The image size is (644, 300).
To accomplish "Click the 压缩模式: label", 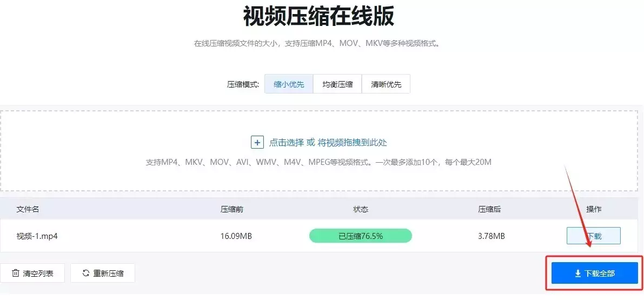I will [243, 84].
